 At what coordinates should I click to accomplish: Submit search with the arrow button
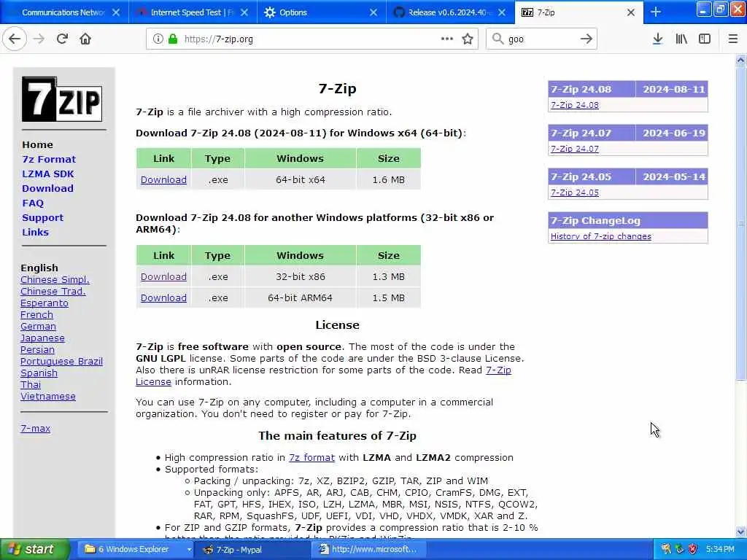coord(587,39)
